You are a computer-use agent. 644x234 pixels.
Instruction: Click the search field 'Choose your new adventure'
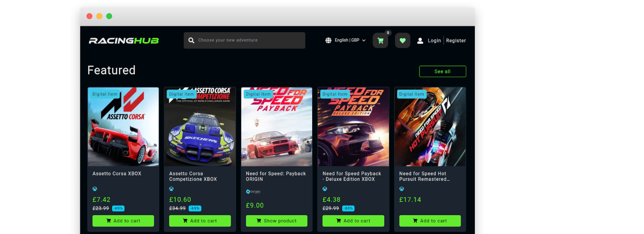[x=249, y=40]
